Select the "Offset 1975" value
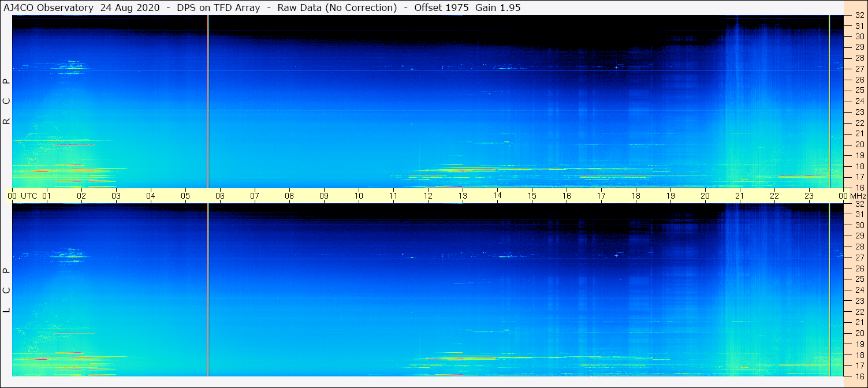The height and width of the screenshot is (388, 868). tap(441, 8)
